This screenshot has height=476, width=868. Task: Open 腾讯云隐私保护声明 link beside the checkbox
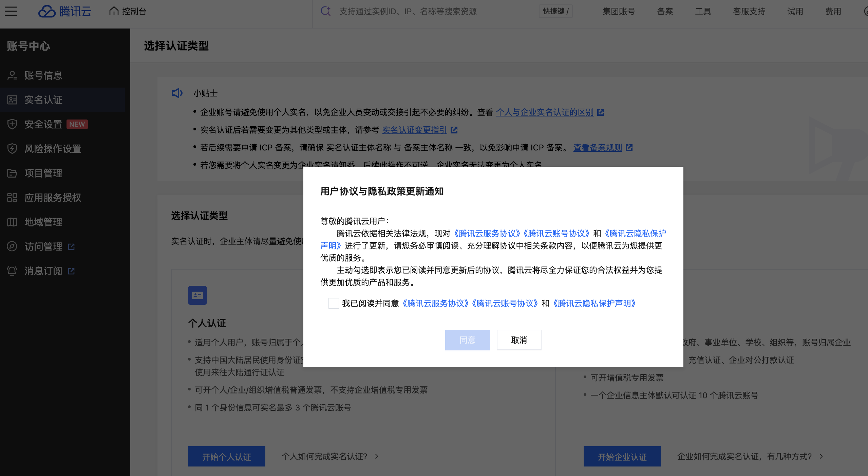(595, 304)
